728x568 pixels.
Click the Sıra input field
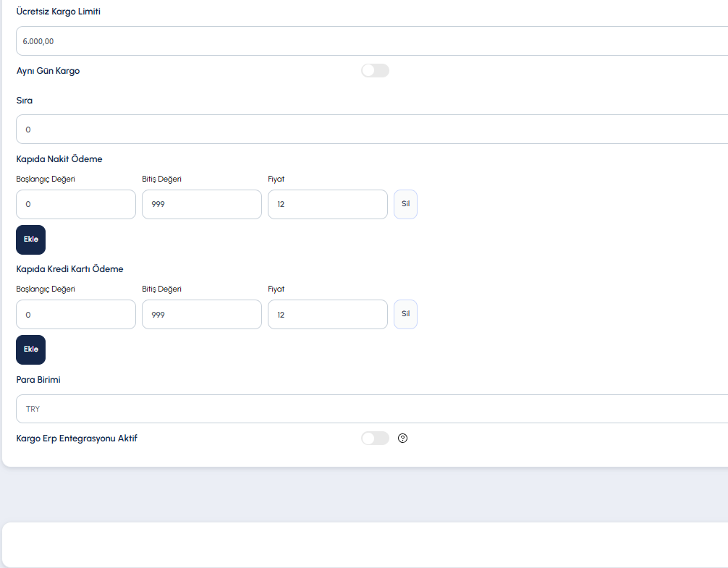(372, 129)
